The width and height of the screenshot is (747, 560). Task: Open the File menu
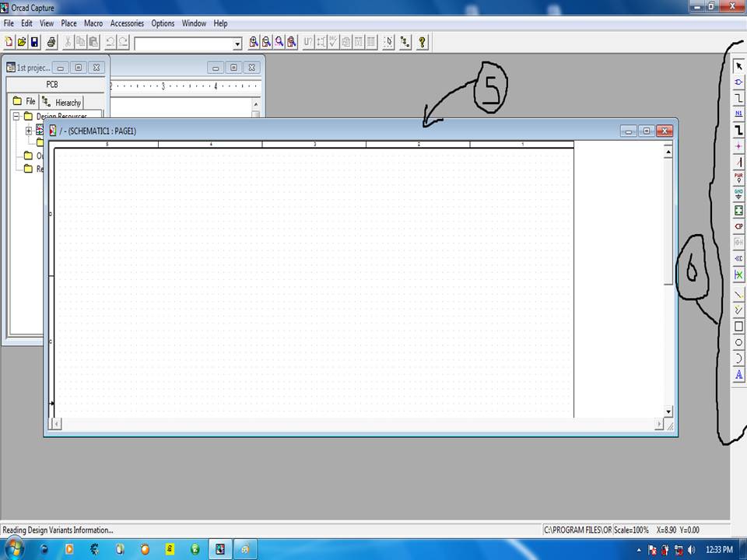(9, 23)
